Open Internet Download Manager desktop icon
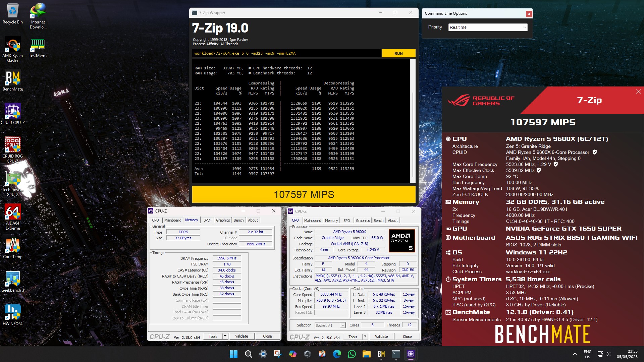The image size is (644, 362). point(38,16)
